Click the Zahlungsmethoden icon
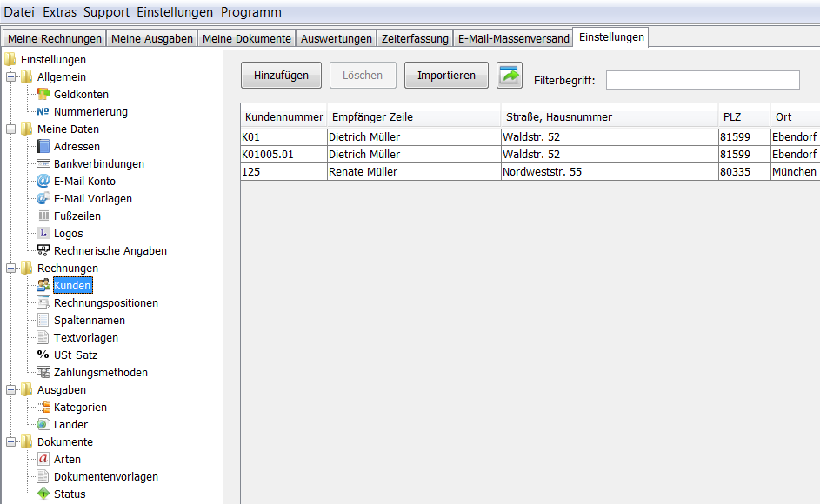820x504 pixels. (43, 373)
